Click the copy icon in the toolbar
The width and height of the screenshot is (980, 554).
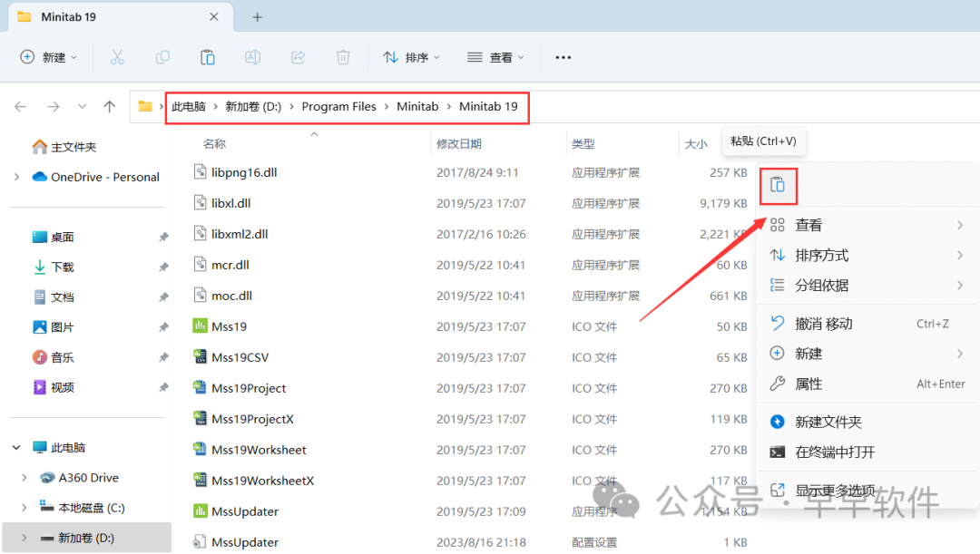tap(162, 57)
